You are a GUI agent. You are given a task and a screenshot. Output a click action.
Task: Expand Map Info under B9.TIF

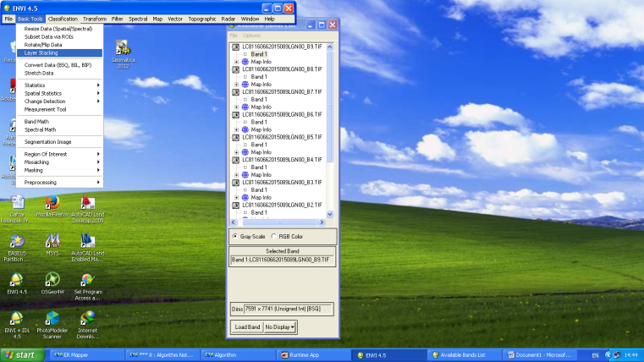tap(237, 62)
